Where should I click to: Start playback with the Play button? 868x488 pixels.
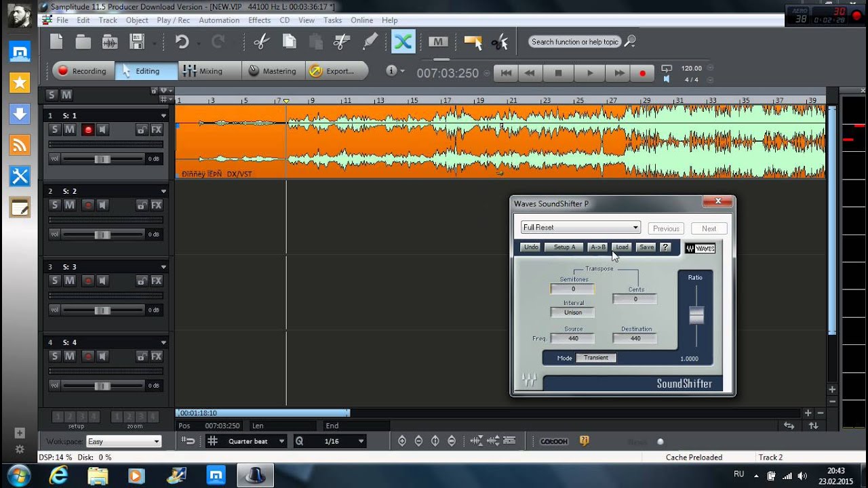pos(589,73)
